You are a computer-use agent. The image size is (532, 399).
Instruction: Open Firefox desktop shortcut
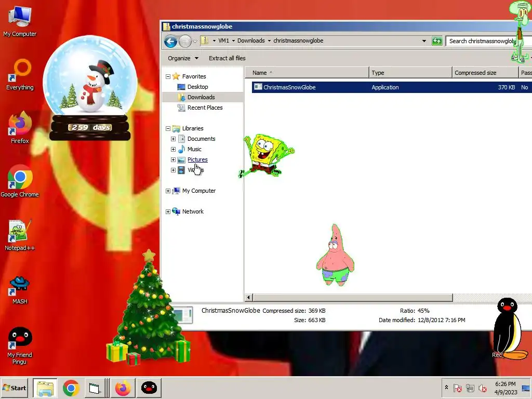[x=20, y=128]
